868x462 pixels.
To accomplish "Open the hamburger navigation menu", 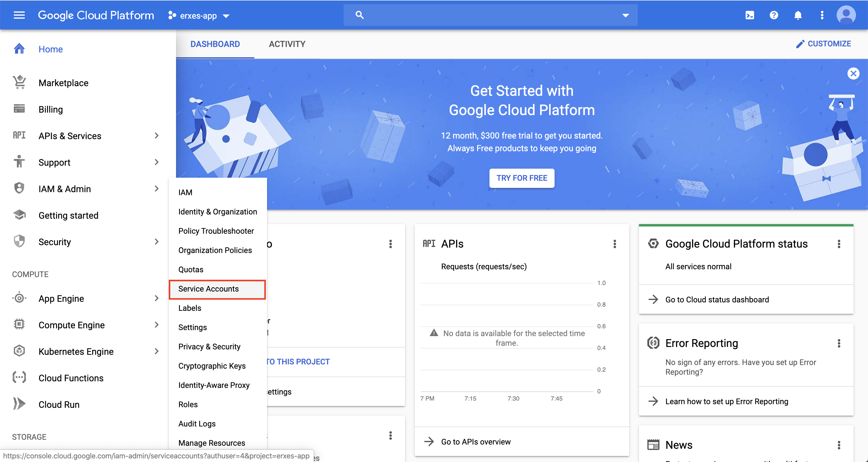I will pos(19,15).
